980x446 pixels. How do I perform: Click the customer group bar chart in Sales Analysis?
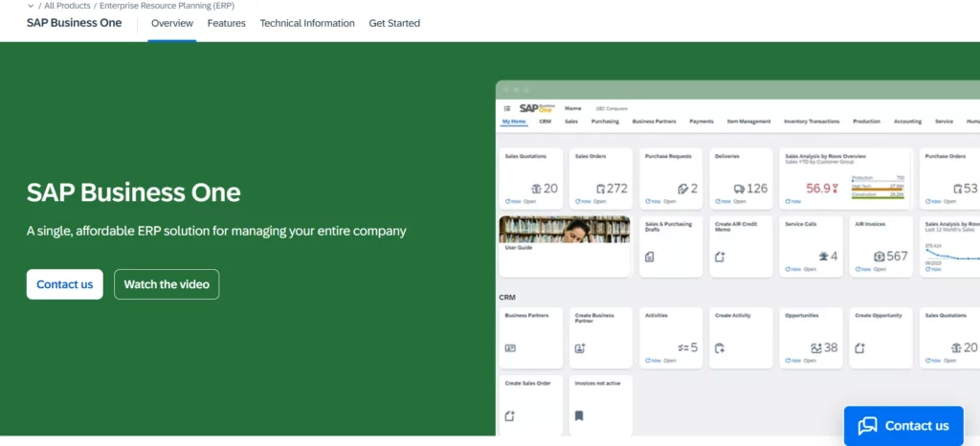click(x=878, y=187)
